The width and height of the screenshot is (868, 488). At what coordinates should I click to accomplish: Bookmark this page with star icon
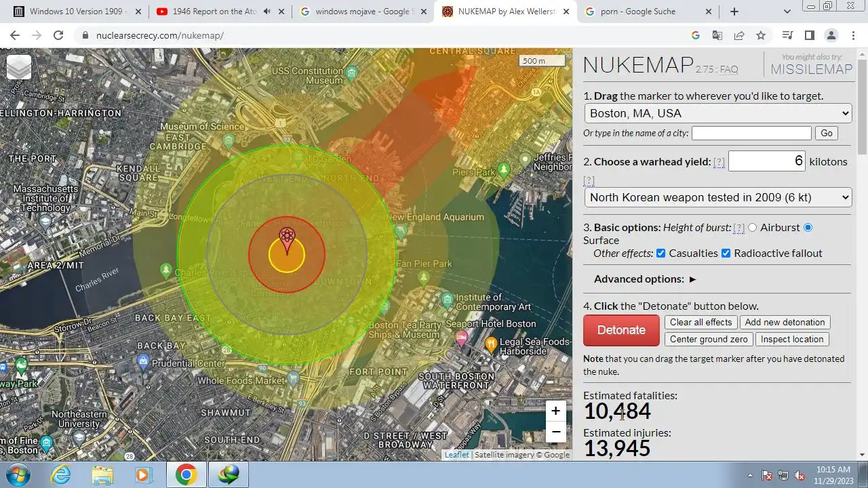pyautogui.click(x=761, y=35)
